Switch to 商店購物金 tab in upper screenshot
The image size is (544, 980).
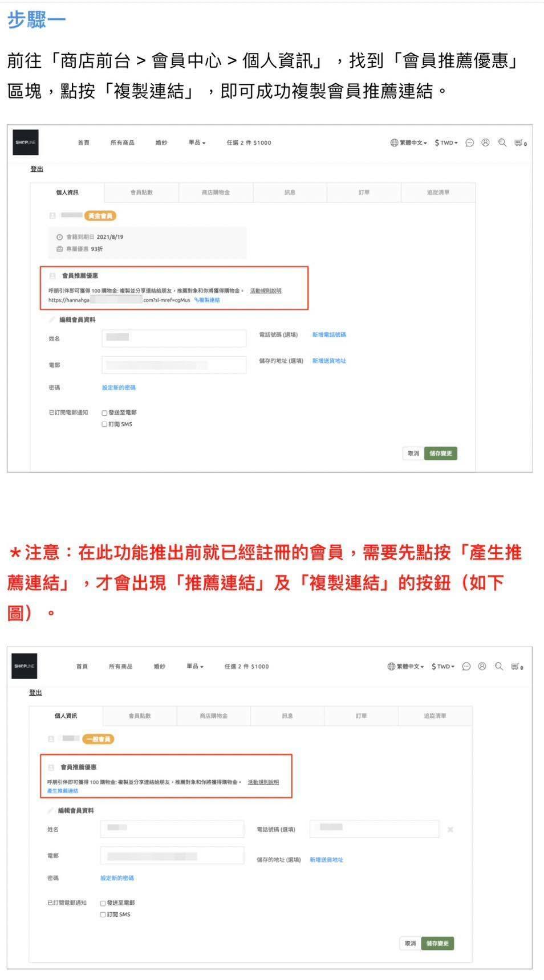(x=216, y=193)
